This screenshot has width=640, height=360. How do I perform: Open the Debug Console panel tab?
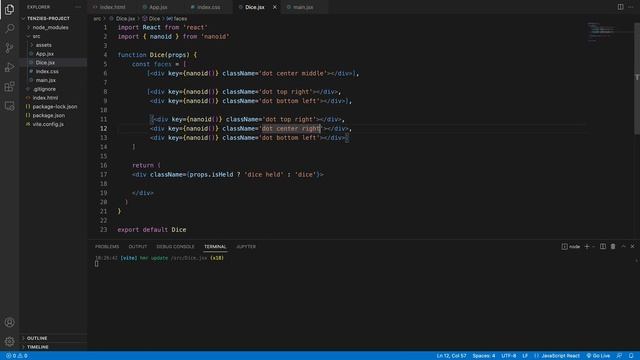pos(176,247)
